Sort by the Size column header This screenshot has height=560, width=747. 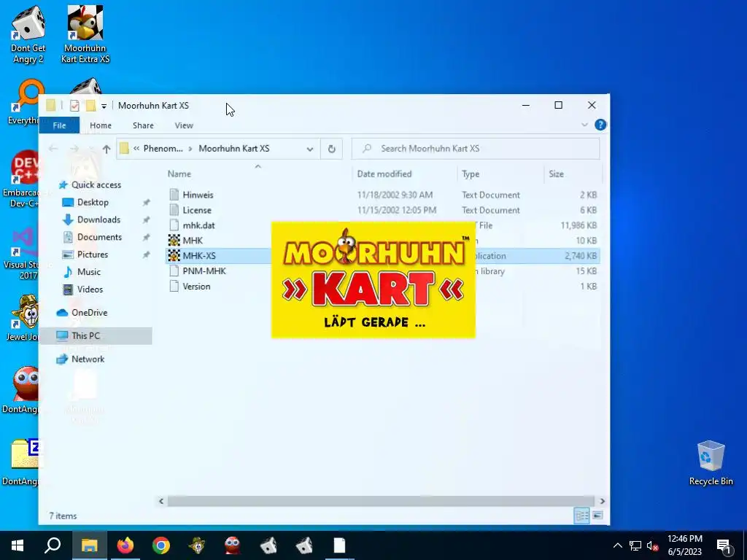[x=556, y=174]
